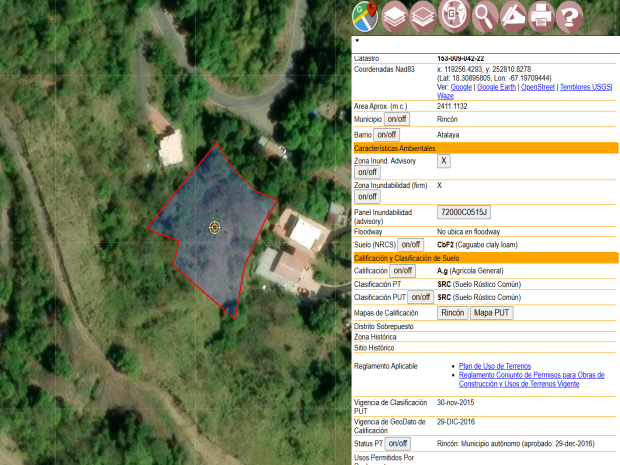
Task: Open help with the question mark icon
Action: click(570, 15)
